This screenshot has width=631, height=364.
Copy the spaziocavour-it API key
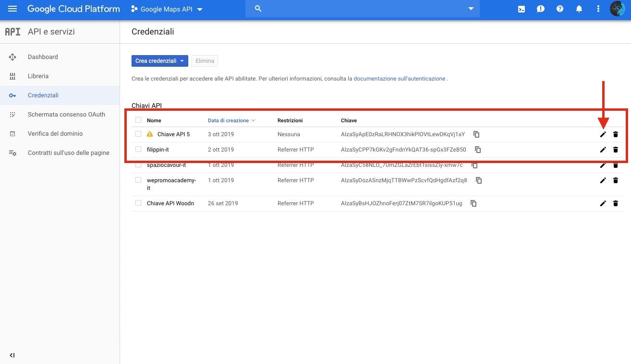pos(473,165)
